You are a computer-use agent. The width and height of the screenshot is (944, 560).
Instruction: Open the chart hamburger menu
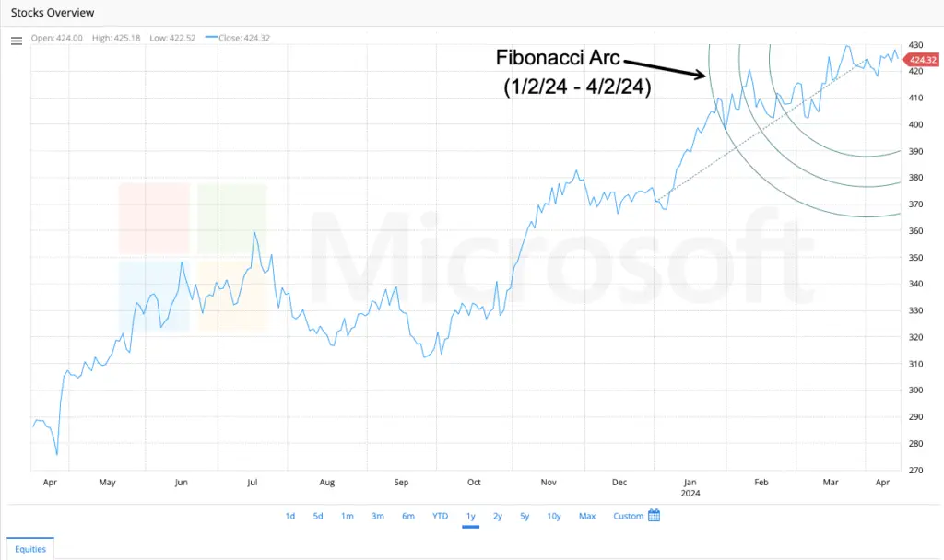click(16, 41)
